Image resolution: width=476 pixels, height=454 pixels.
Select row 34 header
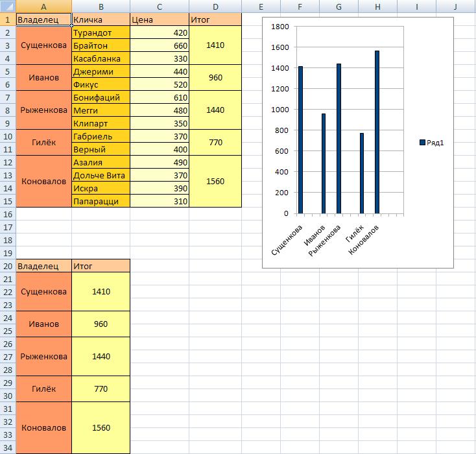pos(8,448)
